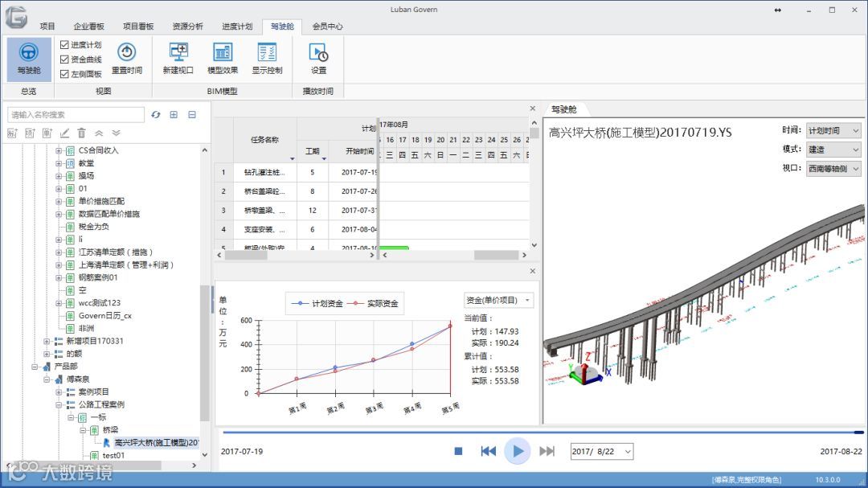Click the XYZ axis gizmo in the model view

coord(586,370)
